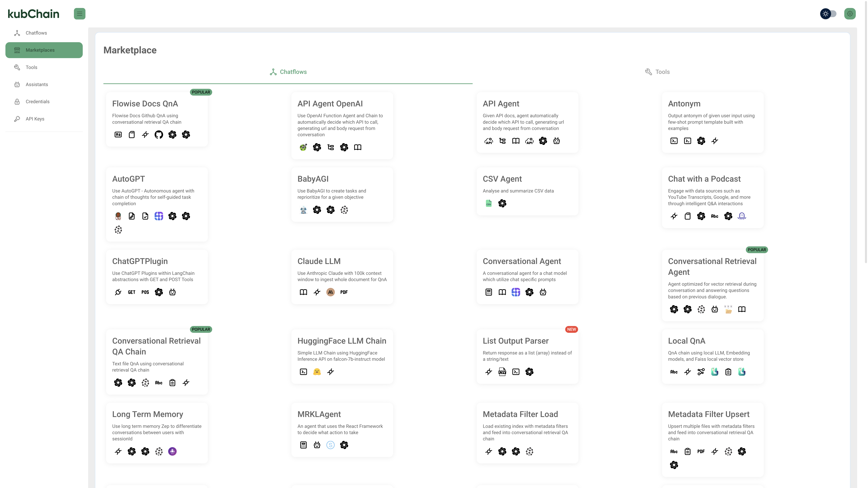Click the Markdown icon in Flowise Docs QnA
The width and height of the screenshot is (868, 488).
pyautogui.click(x=118, y=135)
